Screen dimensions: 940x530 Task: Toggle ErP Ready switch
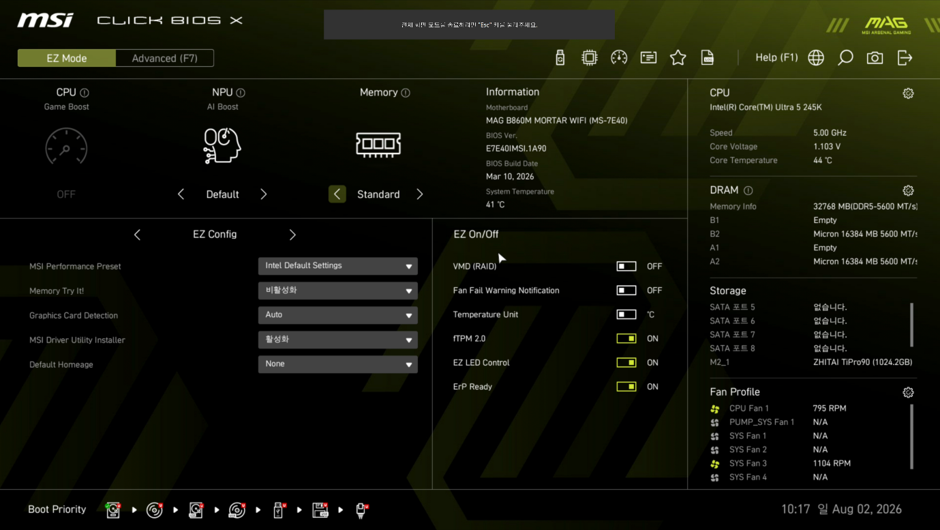click(626, 387)
